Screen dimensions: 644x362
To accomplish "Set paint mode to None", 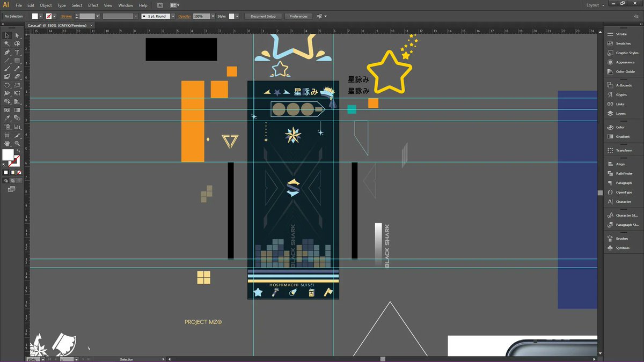I will click(x=18, y=173).
